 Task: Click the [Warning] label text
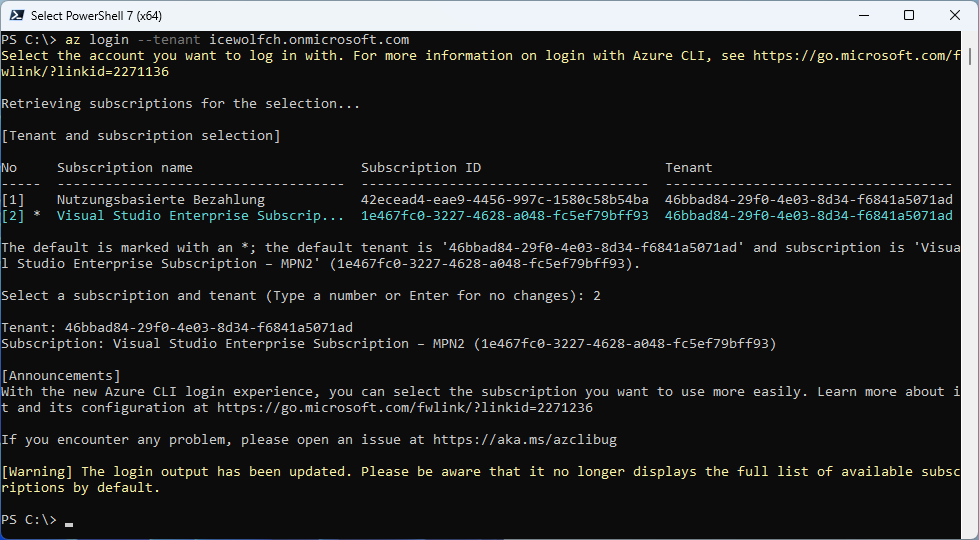(37, 472)
